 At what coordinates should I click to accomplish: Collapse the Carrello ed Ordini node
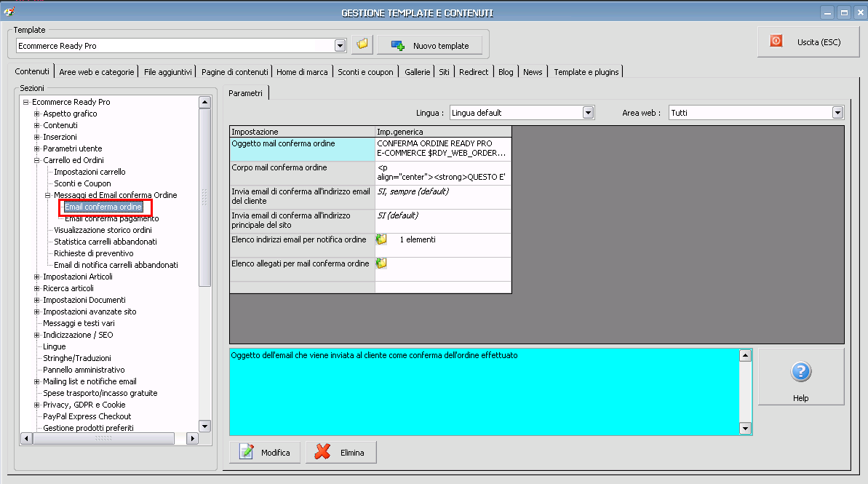[36, 160]
